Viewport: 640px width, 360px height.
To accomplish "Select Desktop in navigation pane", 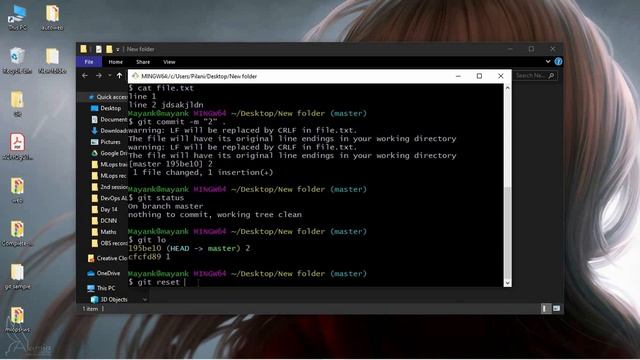I will (106, 108).
